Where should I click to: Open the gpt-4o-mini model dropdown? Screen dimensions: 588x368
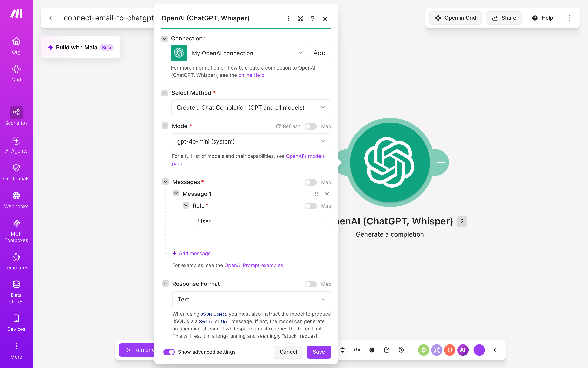pyautogui.click(x=251, y=141)
